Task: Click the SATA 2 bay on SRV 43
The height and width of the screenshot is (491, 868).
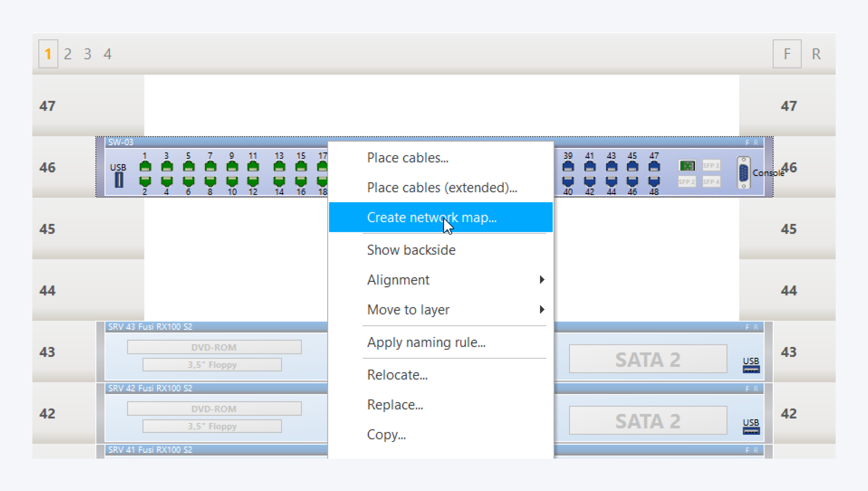Action: tap(648, 359)
